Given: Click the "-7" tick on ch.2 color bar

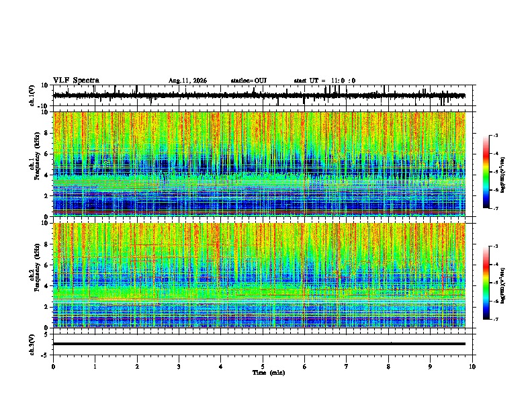Looking at the screenshot, I should coord(496,320).
